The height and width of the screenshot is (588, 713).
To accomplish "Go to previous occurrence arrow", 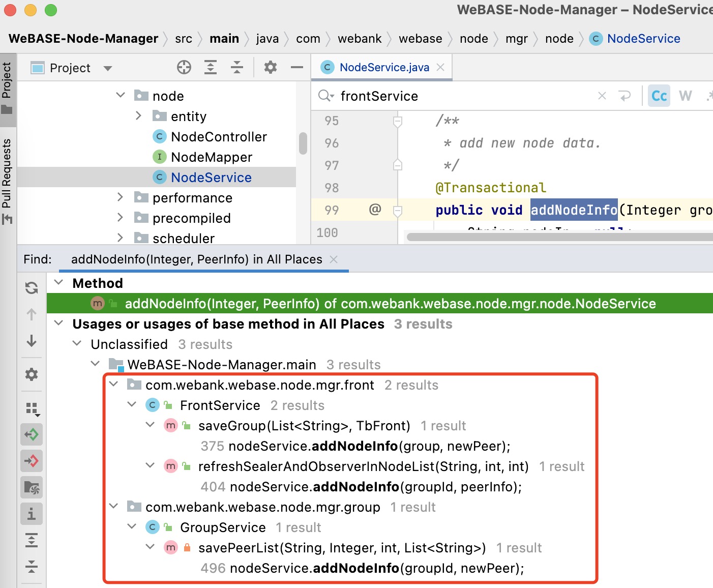I will (x=32, y=314).
